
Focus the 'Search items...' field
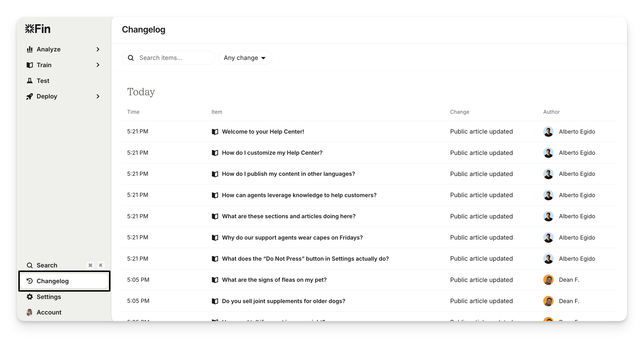coord(172,58)
